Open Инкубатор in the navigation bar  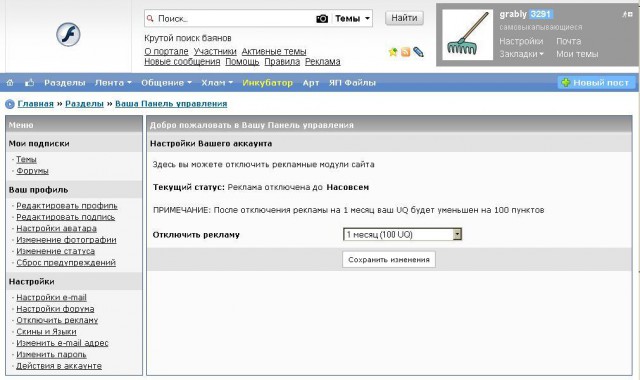(267, 83)
